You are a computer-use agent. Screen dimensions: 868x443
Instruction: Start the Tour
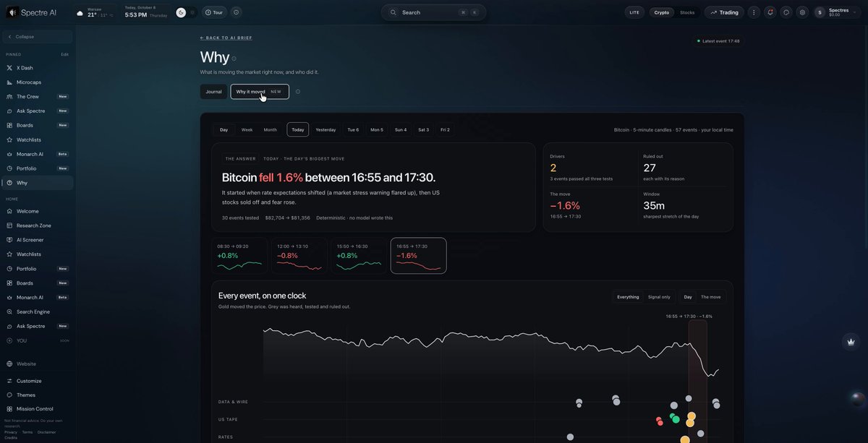click(x=215, y=12)
